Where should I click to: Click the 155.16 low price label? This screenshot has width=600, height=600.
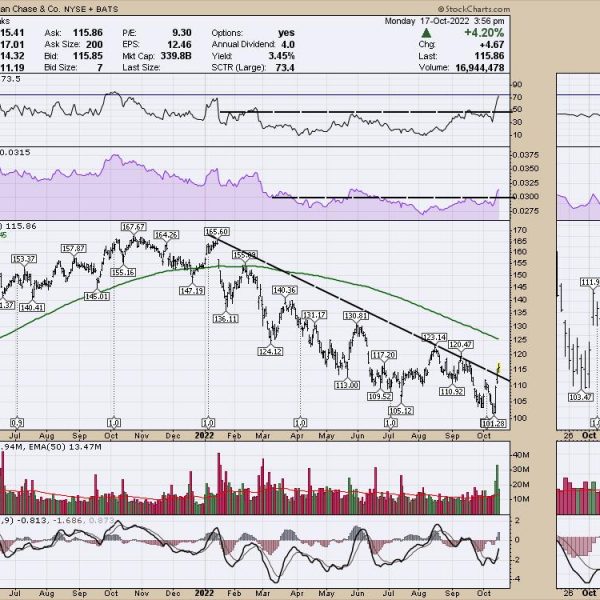pos(123,272)
